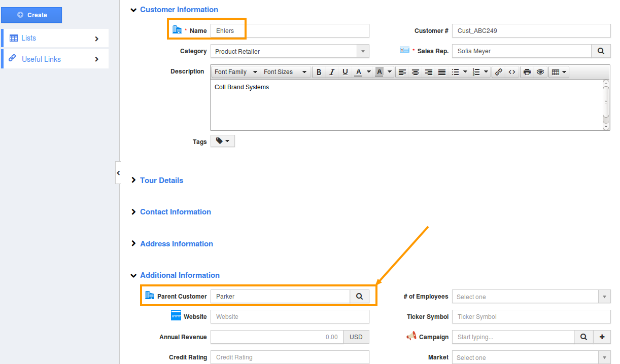The width and height of the screenshot is (620, 364).
Task: Open the Tour Details heading link
Action: click(x=161, y=180)
